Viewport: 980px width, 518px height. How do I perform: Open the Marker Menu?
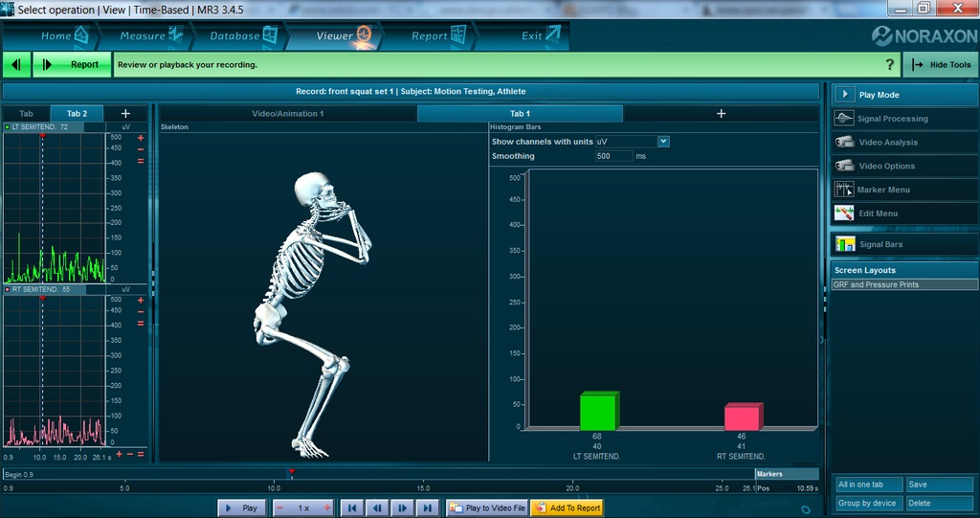pos(904,190)
